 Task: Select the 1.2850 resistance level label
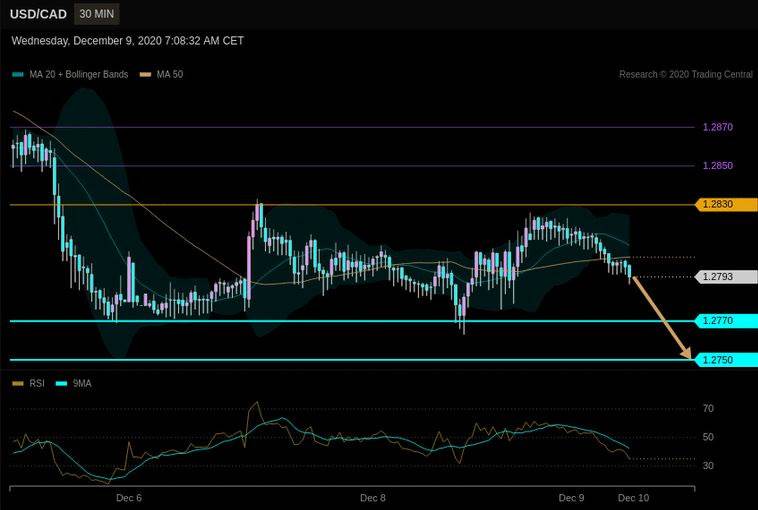coord(717,165)
